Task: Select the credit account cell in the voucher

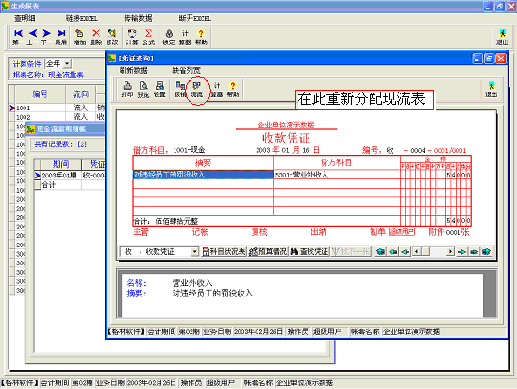Action: coord(337,174)
